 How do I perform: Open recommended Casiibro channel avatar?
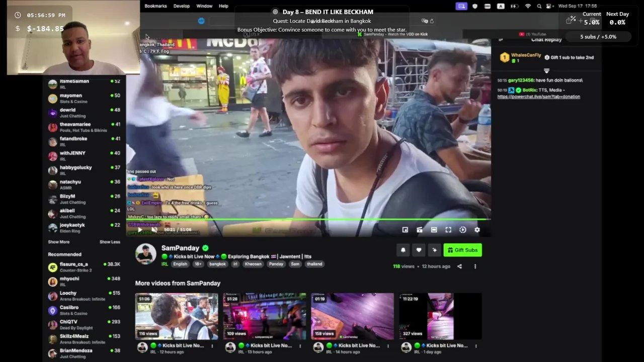click(52, 310)
